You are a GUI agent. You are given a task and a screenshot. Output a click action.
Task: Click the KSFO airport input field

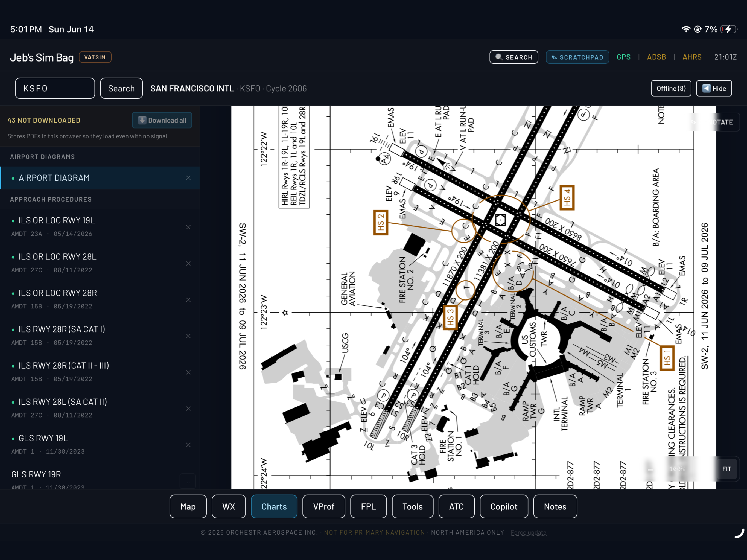click(x=55, y=88)
